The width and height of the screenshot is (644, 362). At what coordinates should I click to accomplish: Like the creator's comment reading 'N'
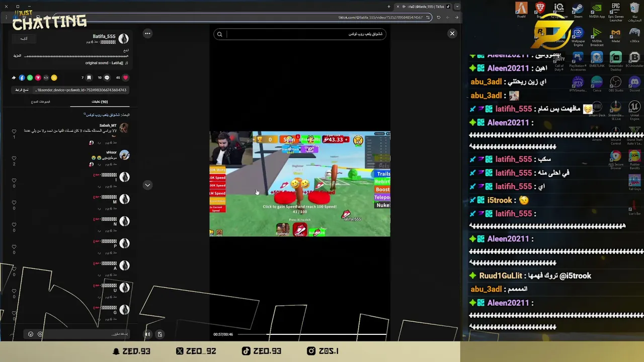coord(14,225)
